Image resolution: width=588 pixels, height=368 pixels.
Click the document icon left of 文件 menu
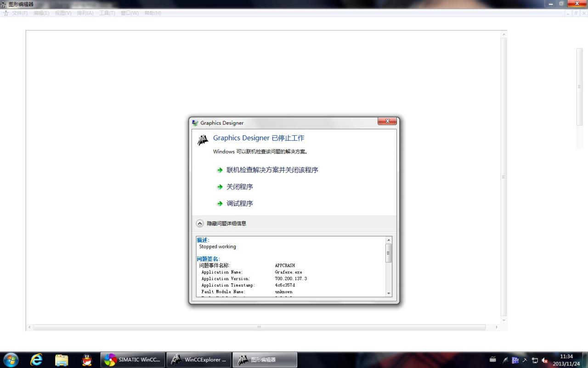(6, 13)
